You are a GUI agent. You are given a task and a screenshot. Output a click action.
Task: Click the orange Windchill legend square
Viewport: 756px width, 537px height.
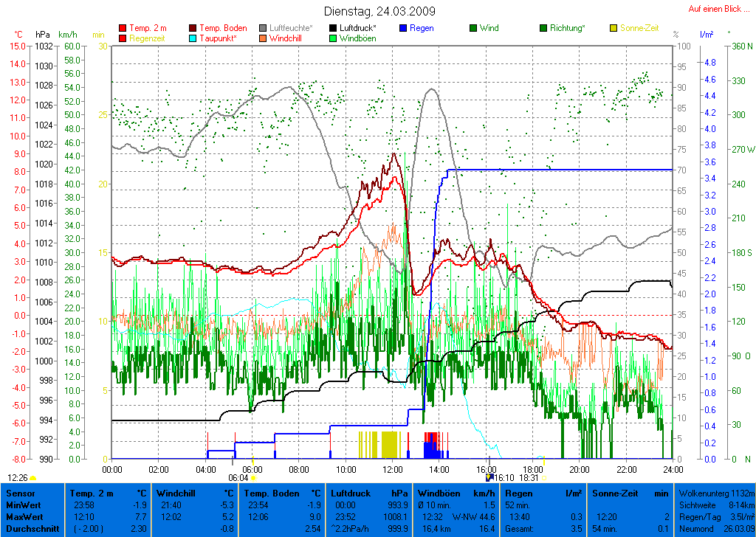click(x=264, y=38)
